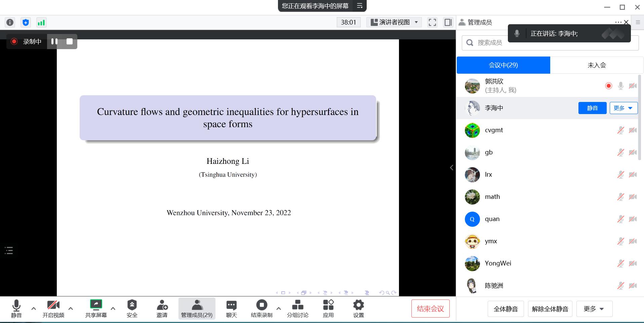
Task: Expand the 更多 dropdown beside 李海中
Action: 623,108
